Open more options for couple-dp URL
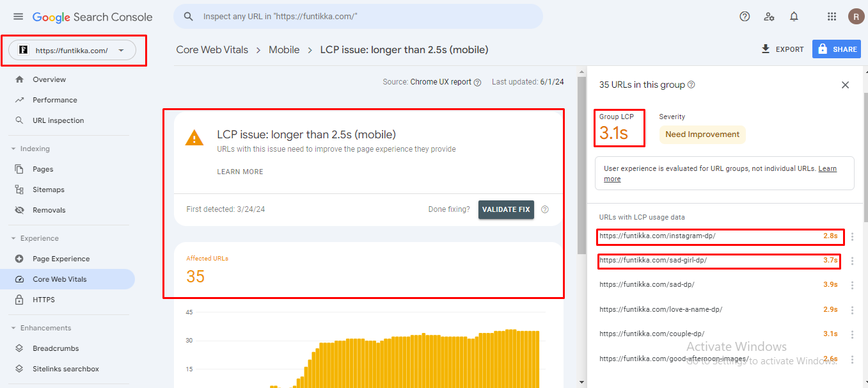This screenshot has width=868, height=388. 852,334
